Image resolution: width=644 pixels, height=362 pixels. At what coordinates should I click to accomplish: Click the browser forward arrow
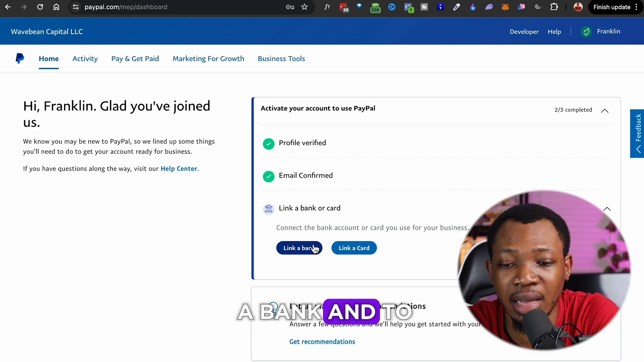[23, 7]
